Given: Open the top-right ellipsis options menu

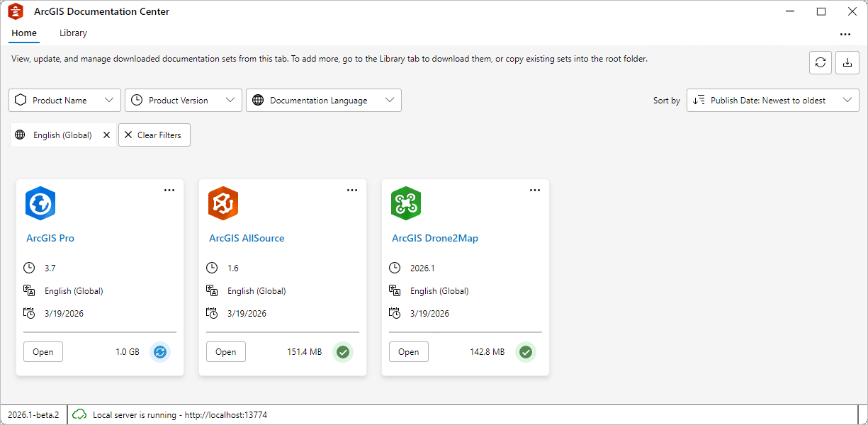Looking at the screenshot, I should (x=845, y=34).
